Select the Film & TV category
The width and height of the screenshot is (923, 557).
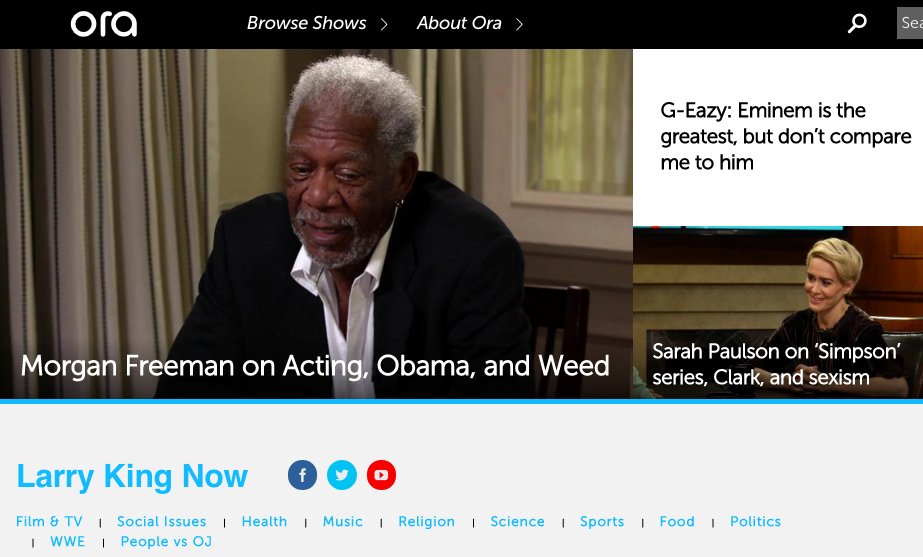pos(49,522)
